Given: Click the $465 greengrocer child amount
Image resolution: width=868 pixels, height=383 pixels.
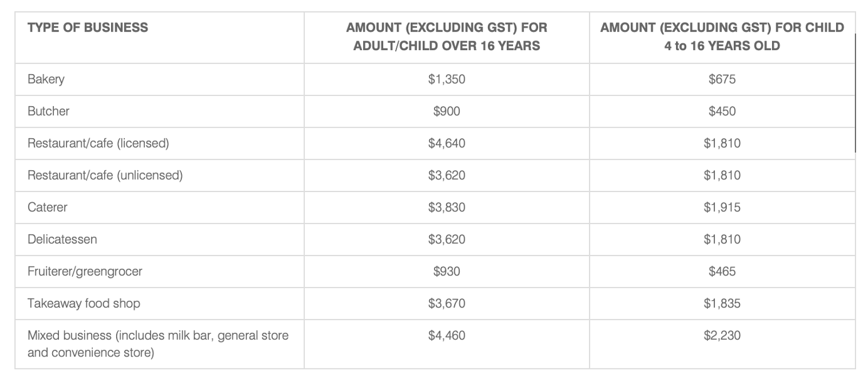Looking at the screenshot, I should pos(722,271).
